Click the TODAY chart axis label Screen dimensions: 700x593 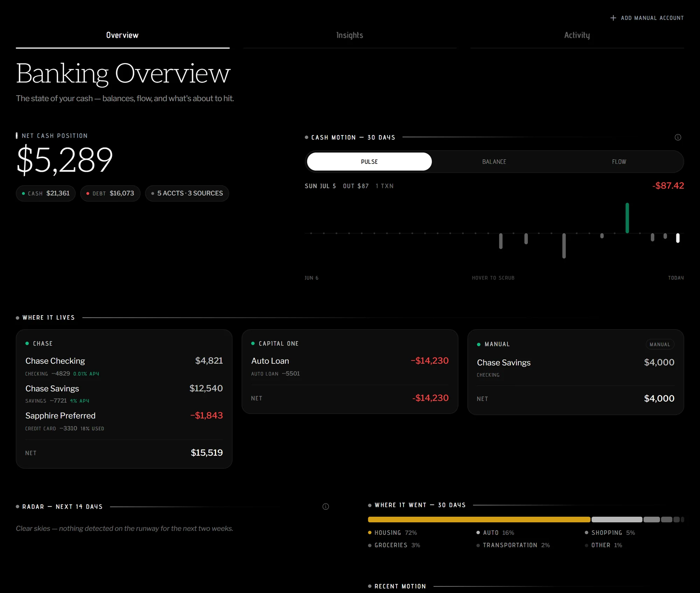tap(676, 278)
